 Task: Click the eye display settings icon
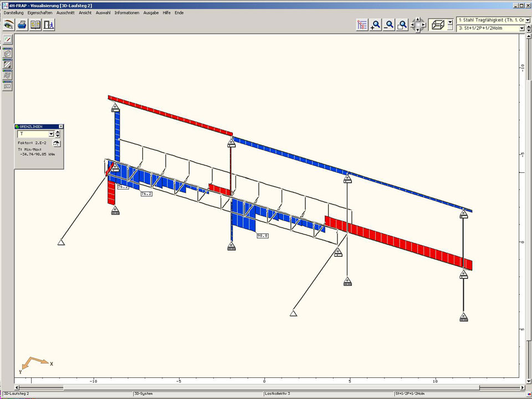[x=8, y=24]
